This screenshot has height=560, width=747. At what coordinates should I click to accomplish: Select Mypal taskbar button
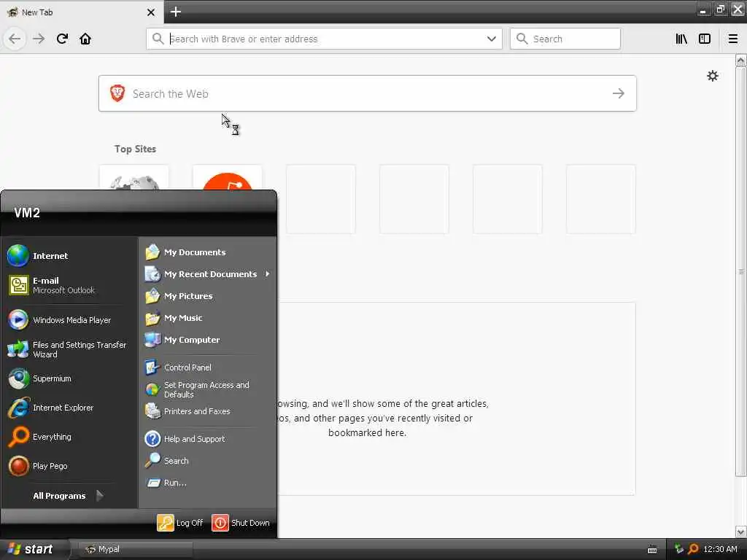click(x=134, y=549)
